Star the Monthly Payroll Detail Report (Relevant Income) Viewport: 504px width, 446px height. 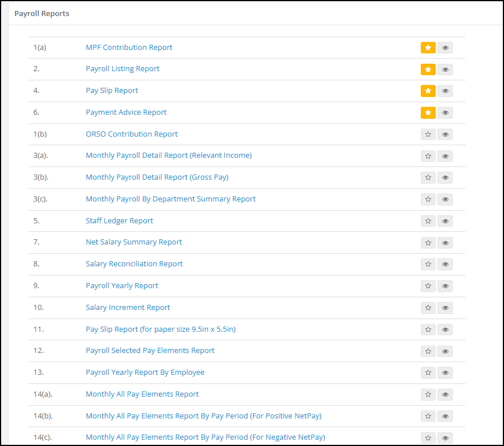coord(428,156)
